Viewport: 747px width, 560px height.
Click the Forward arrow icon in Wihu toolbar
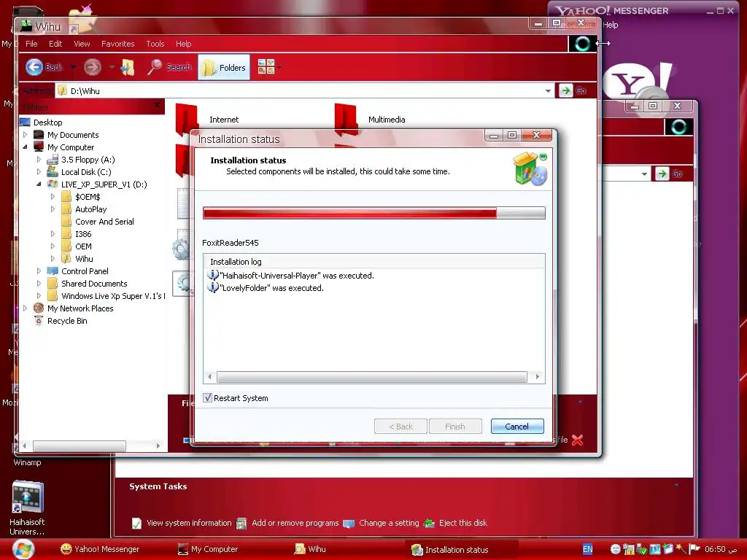[x=93, y=67]
